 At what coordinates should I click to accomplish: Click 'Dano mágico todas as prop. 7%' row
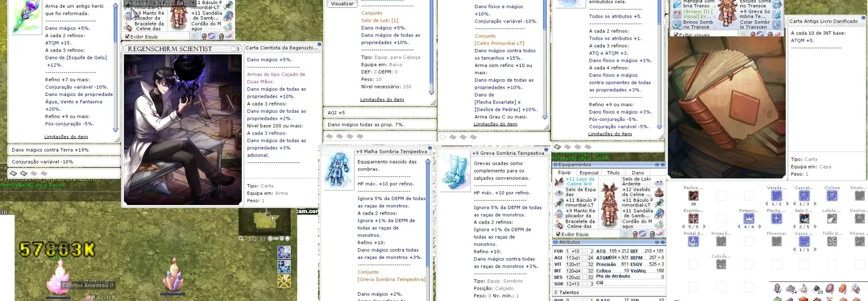[x=380, y=124]
